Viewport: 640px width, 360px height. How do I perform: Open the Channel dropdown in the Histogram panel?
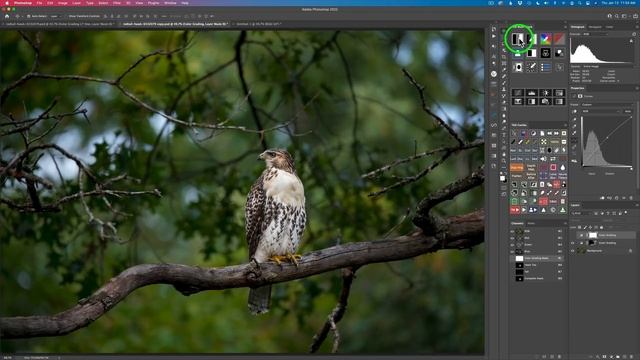tap(596, 34)
